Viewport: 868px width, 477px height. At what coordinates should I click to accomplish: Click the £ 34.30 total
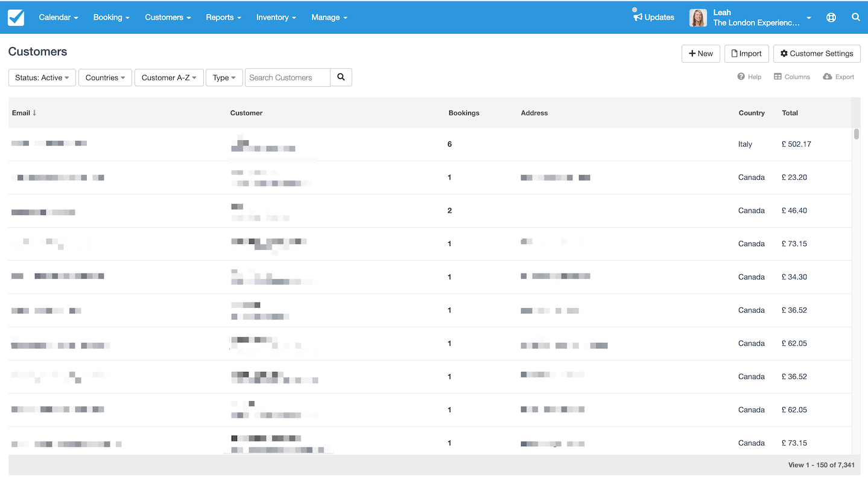click(794, 277)
